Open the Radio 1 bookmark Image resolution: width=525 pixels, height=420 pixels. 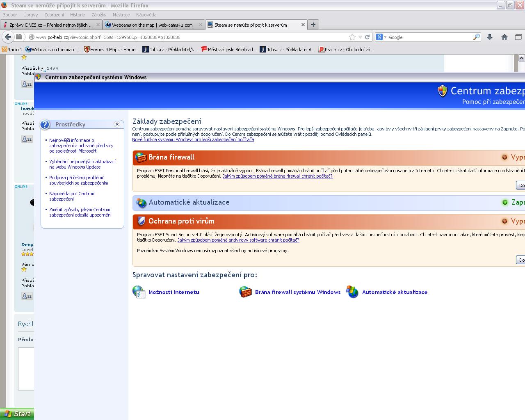click(x=12, y=50)
